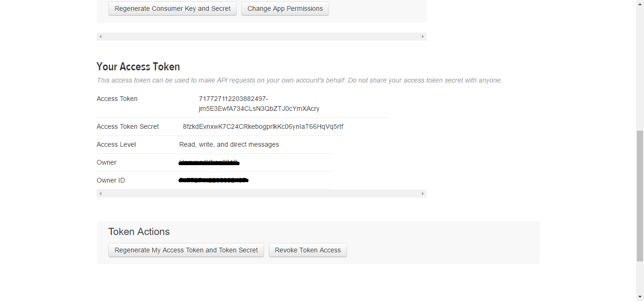This screenshot has height=301, width=644.
Task: Click the vertical page scrollbar thumb
Action: [x=640, y=196]
